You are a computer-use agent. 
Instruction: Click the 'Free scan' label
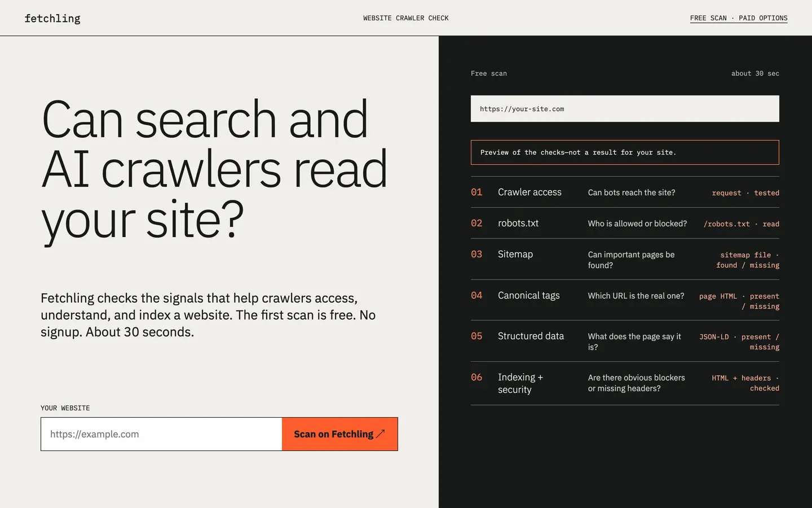[489, 73]
